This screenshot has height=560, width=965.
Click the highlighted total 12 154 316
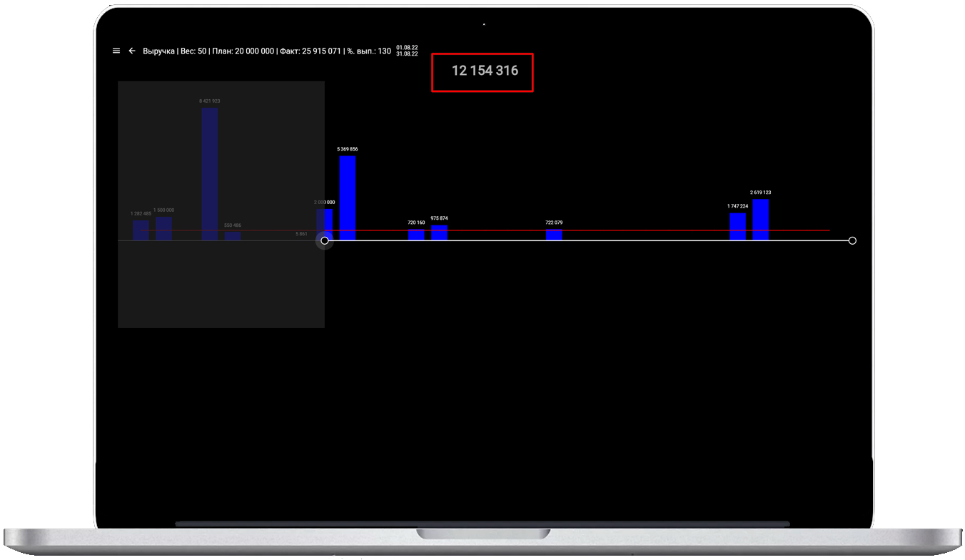pyautogui.click(x=485, y=71)
